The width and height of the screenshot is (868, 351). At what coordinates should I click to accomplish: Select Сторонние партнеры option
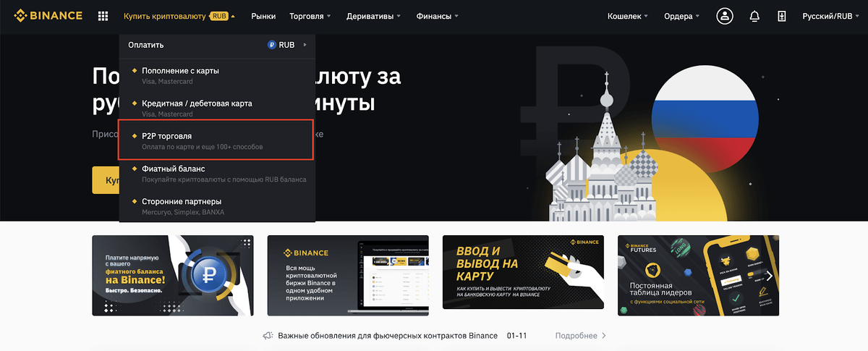217,206
